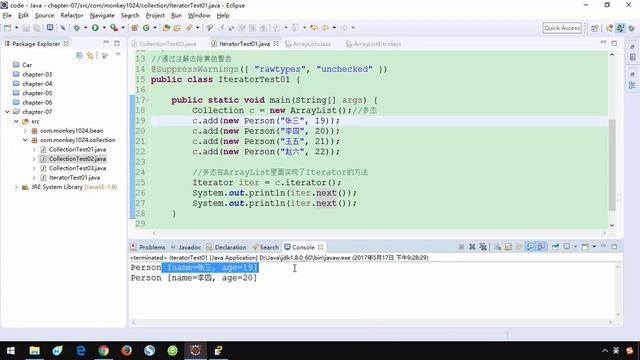Toggle Scroll Lock in Console toolbar
The height and width of the screenshot is (360, 640).
pyautogui.click(x=508, y=247)
